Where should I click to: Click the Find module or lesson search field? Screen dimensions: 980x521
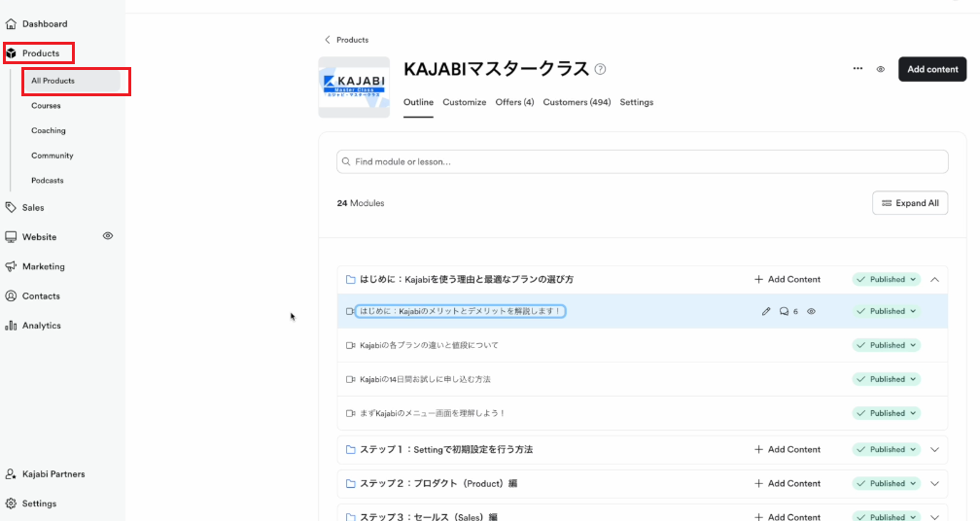click(x=643, y=161)
